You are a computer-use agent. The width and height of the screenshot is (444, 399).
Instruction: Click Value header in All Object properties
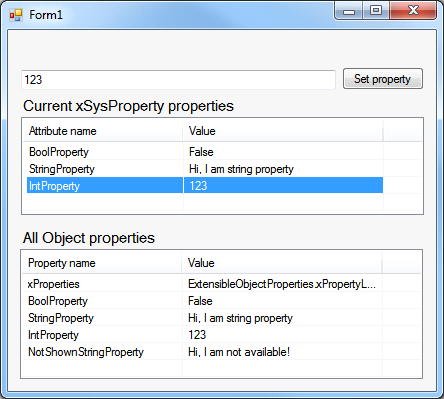[282, 263]
